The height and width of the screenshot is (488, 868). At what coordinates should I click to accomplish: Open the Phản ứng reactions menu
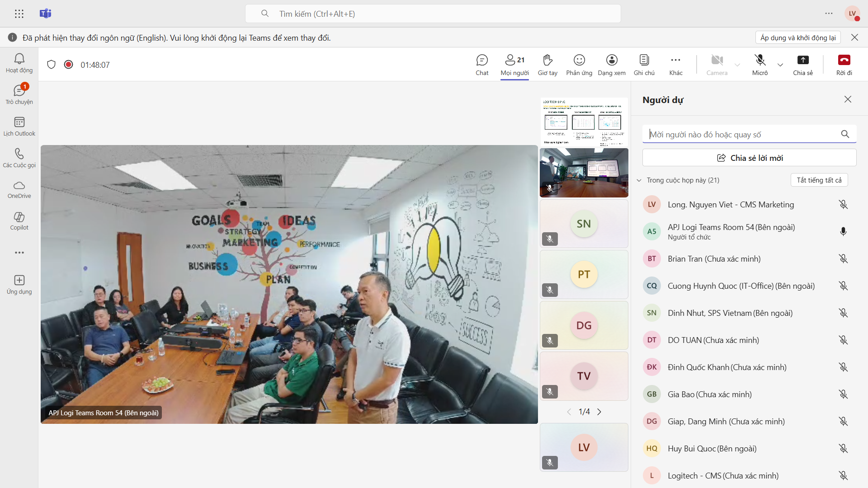point(579,65)
